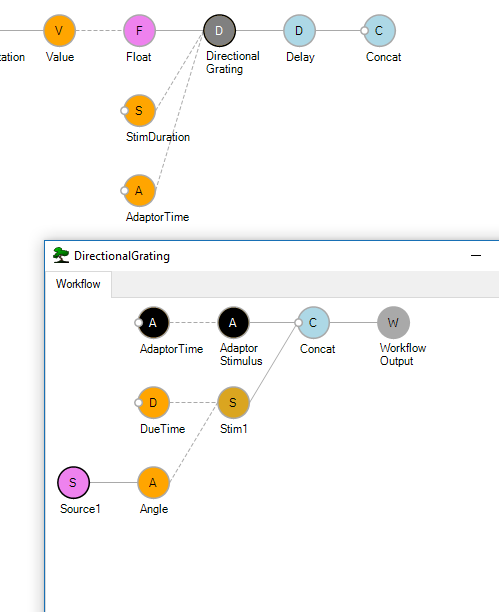Select the orange Value node
The image size is (499, 612).
[59, 31]
